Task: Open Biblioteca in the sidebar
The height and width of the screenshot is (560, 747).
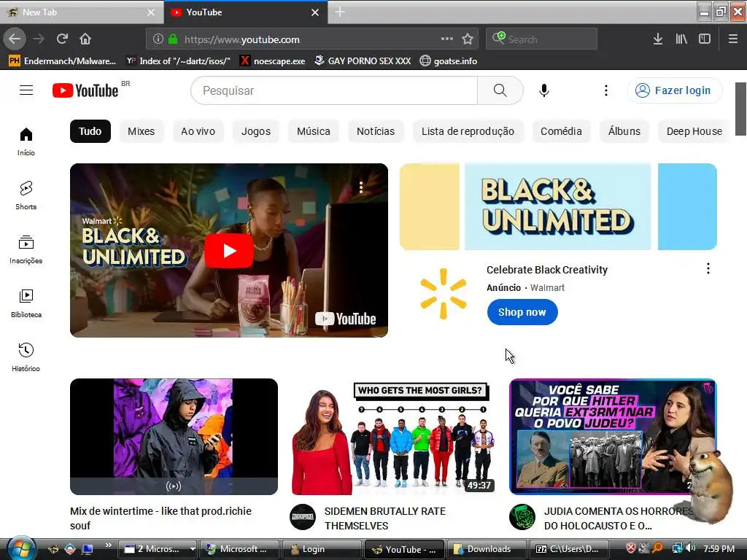Action: tap(26, 303)
